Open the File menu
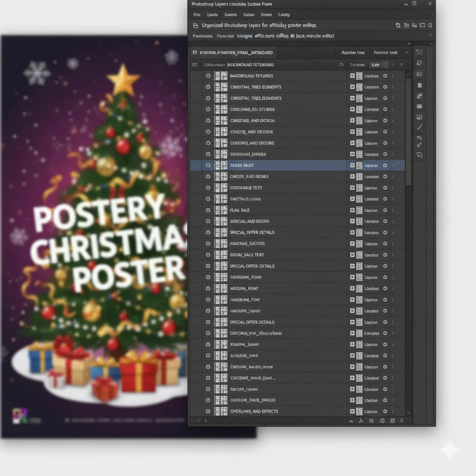Screen dimensions: 476x476 (197, 15)
